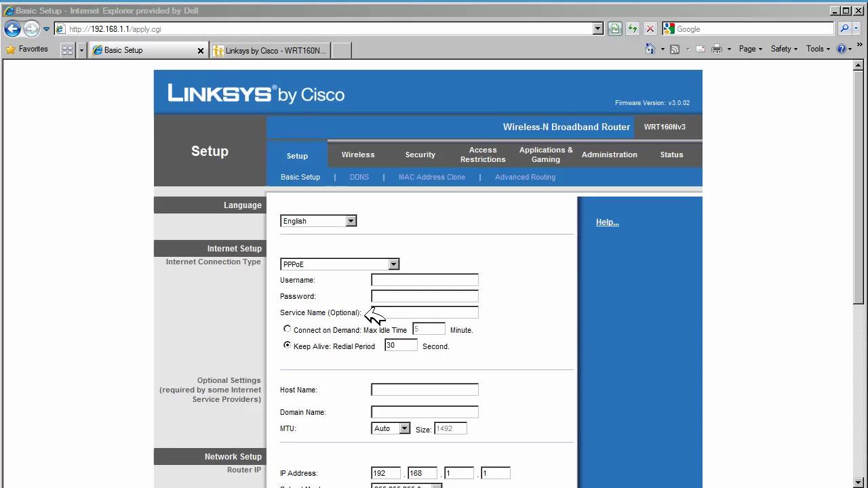Click the Linksys by Cisco logo
868x488 pixels.
[256, 94]
